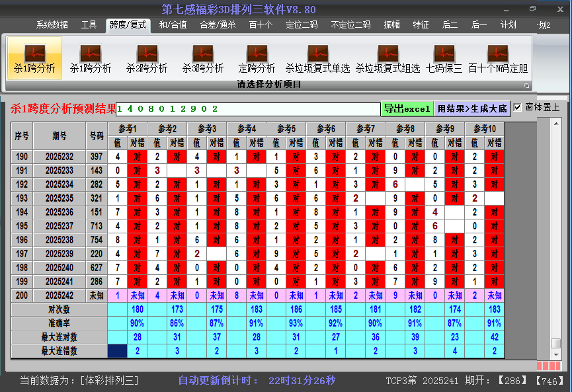
Task: Choose the 杀垃圾复式单选 icon
Action: [317, 58]
